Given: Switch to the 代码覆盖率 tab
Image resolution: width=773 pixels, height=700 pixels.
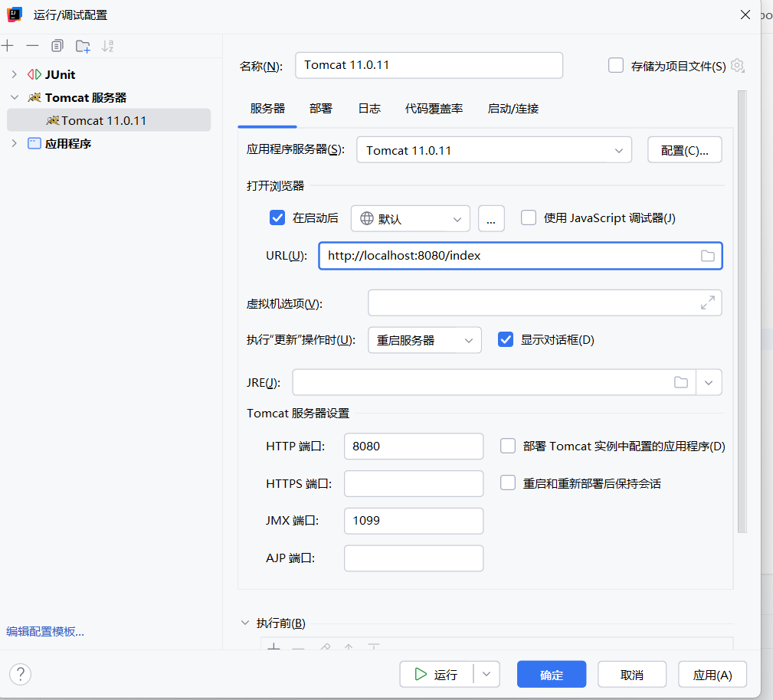Looking at the screenshot, I should (434, 109).
